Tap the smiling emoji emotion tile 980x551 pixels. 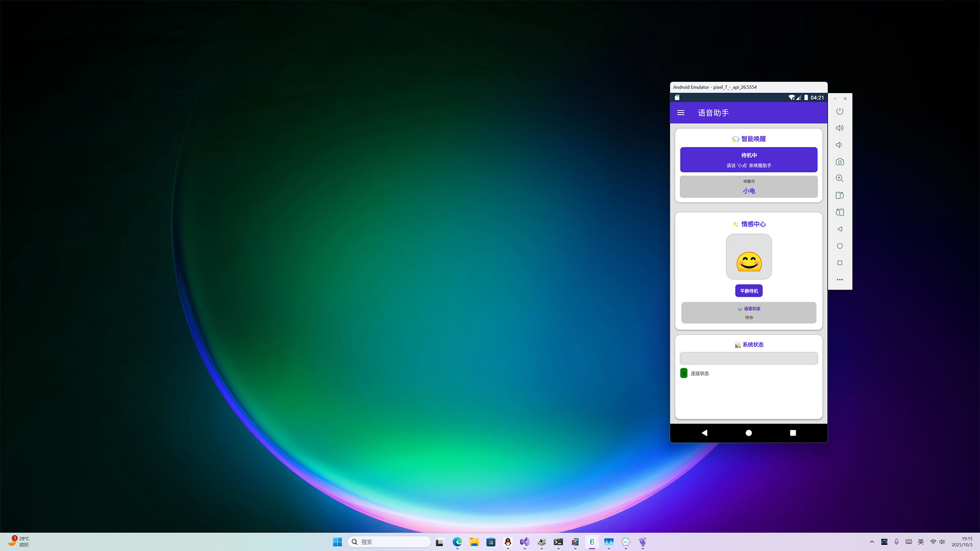pyautogui.click(x=748, y=257)
